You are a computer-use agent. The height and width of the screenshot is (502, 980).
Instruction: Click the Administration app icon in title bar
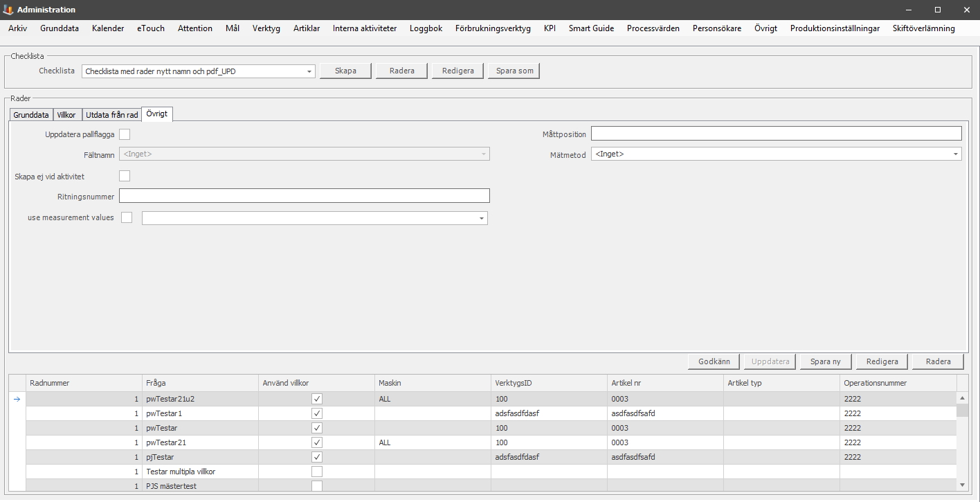8,10
